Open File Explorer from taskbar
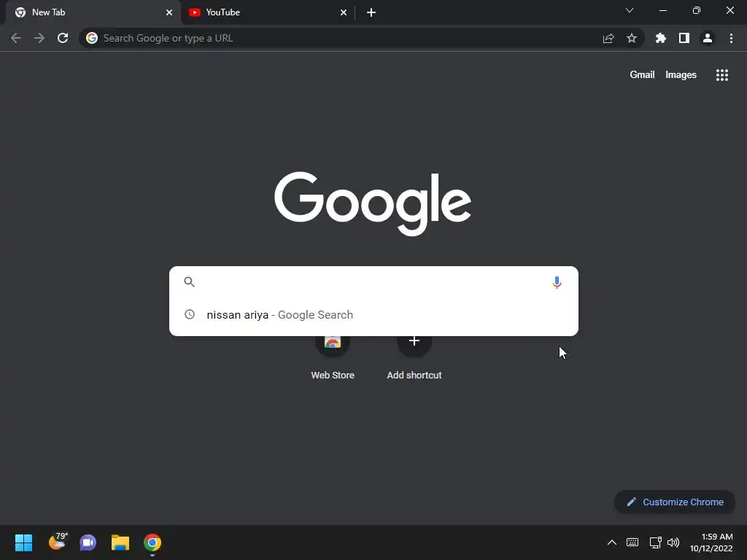 click(x=120, y=542)
